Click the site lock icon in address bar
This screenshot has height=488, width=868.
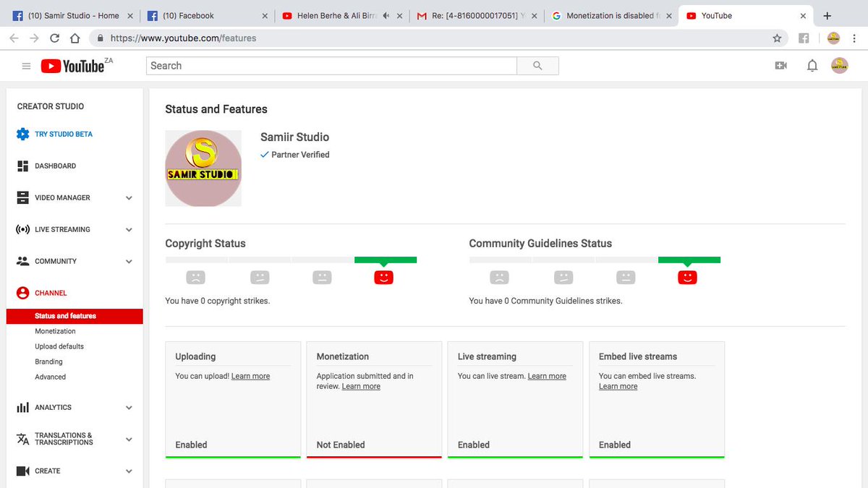[100, 38]
